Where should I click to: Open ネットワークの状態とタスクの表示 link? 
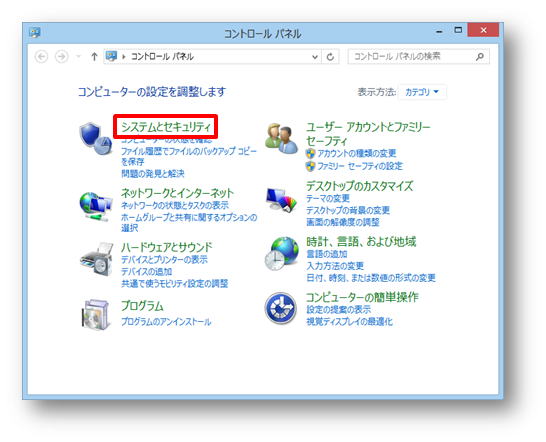[175, 206]
